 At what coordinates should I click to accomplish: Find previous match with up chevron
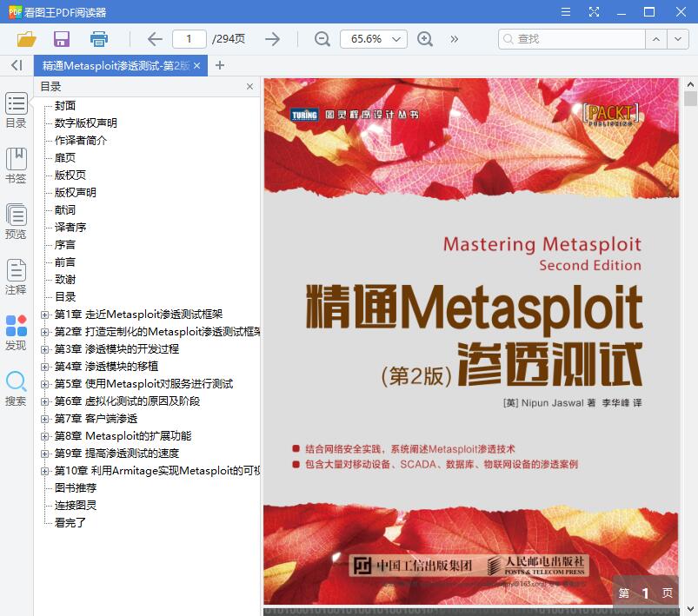[656, 39]
